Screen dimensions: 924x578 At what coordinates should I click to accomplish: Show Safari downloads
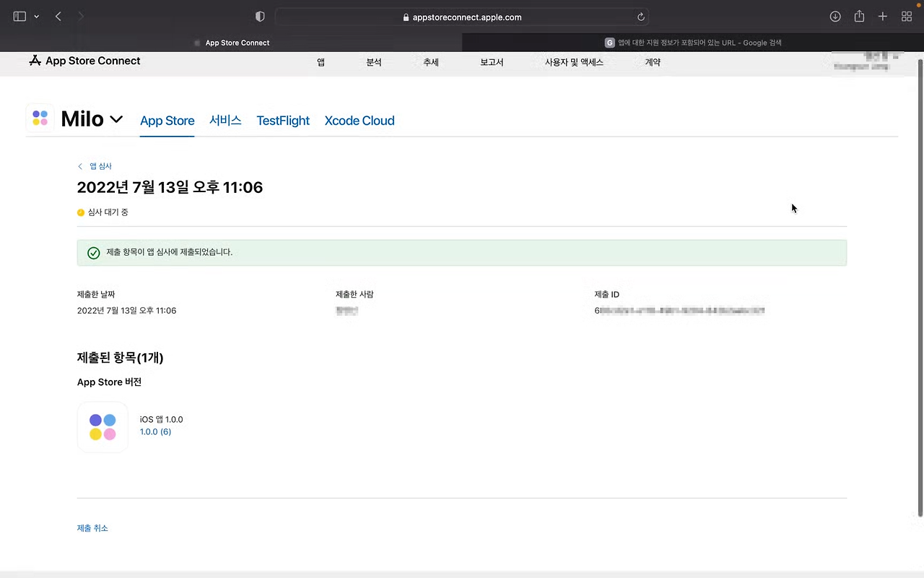tap(835, 17)
